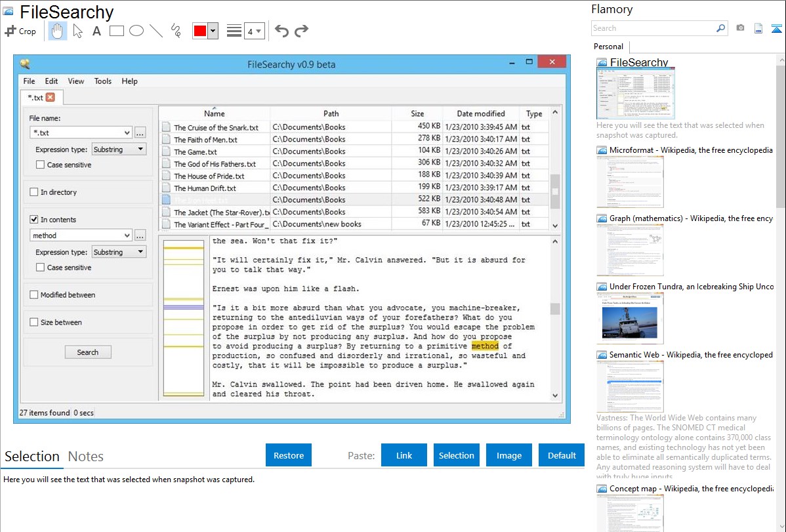786x532 pixels.
Task: Switch to the Notes tab
Action: pos(86,457)
